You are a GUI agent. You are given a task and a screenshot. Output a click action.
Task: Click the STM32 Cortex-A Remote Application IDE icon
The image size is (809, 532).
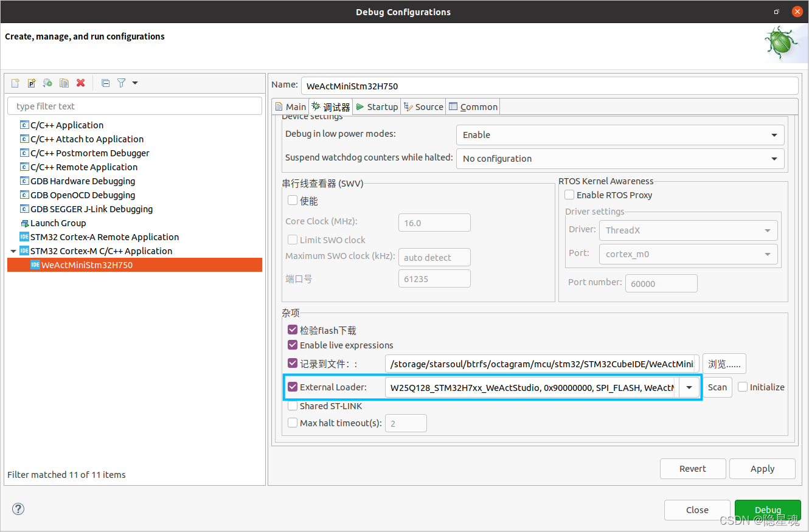point(24,237)
